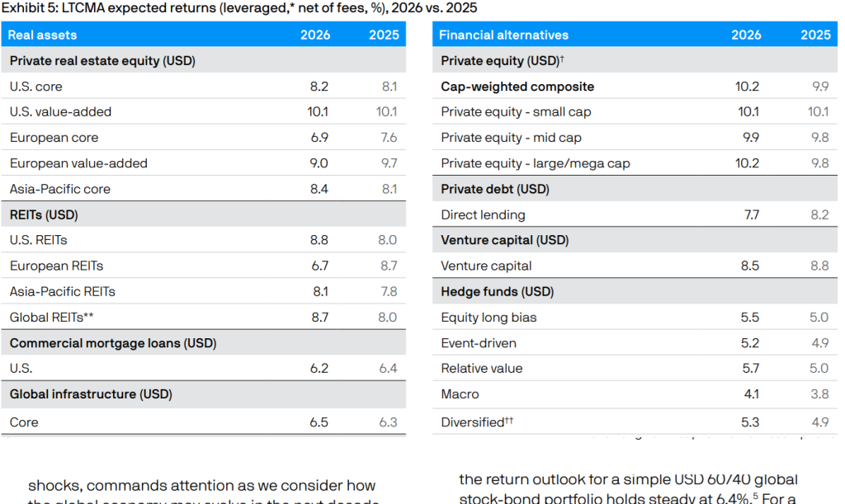This screenshot has width=845, height=504.
Task: Select the U.S. core row label
Action: coord(36,86)
